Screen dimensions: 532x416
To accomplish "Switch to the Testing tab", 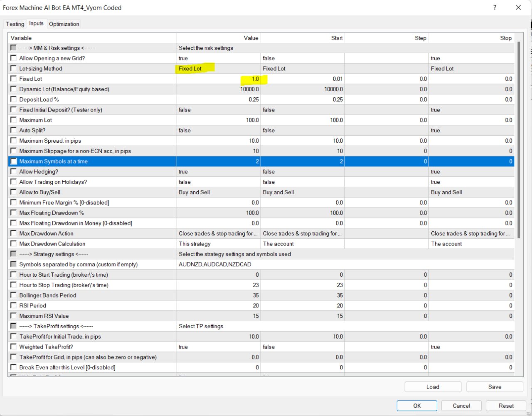I will [15, 24].
